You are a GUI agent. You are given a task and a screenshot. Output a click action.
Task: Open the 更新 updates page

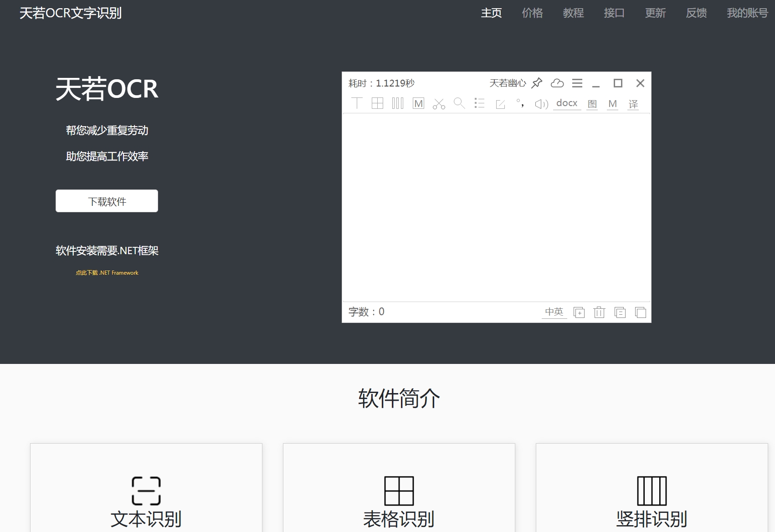(x=656, y=13)
